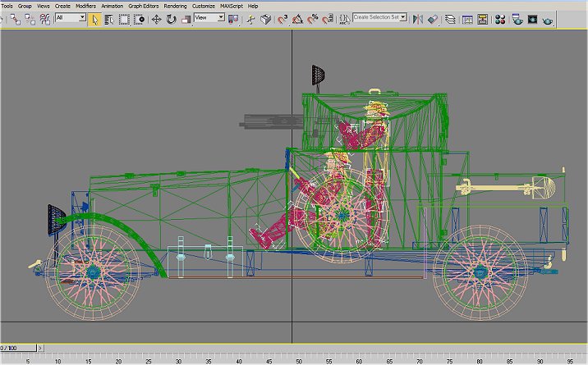Activate the Select and Link tool
The image size is (588, 365).
tap(16, 19)
